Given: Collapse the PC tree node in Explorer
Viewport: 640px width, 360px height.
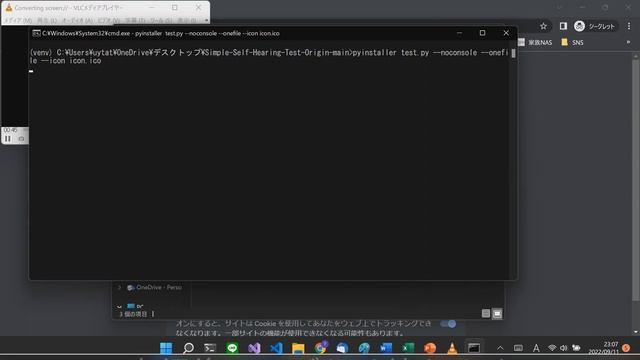Looking at the screenshot, I should click(x=119, y=306).
